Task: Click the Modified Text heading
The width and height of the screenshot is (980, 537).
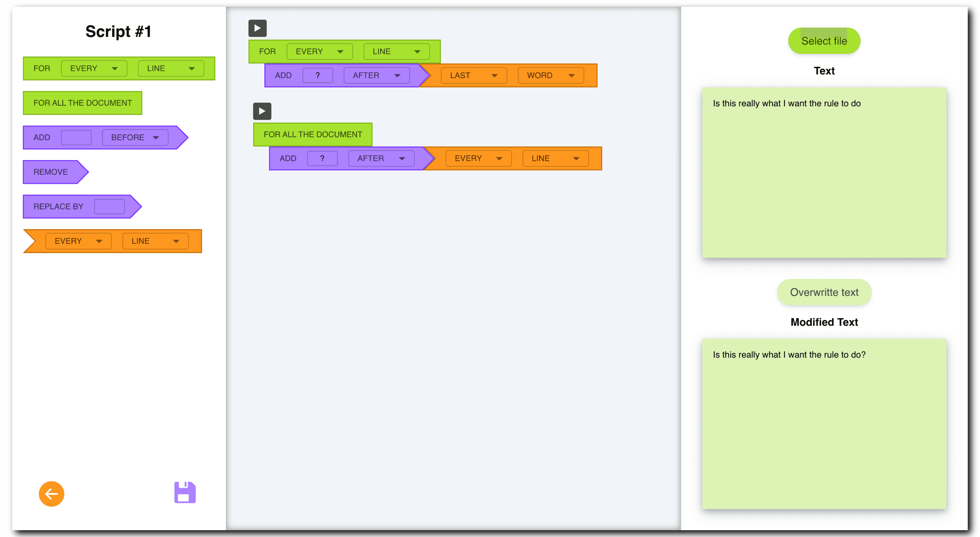Action: coord(824,322)
